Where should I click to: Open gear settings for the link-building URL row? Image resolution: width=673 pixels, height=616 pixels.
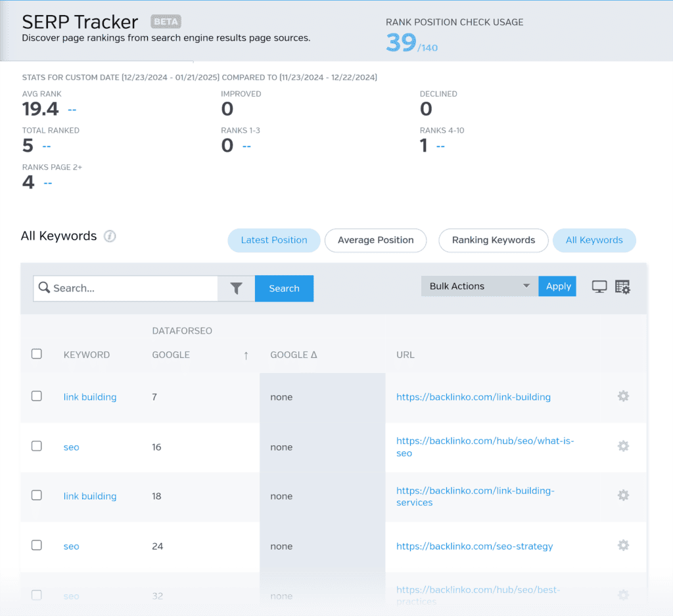tap(623, 396)
